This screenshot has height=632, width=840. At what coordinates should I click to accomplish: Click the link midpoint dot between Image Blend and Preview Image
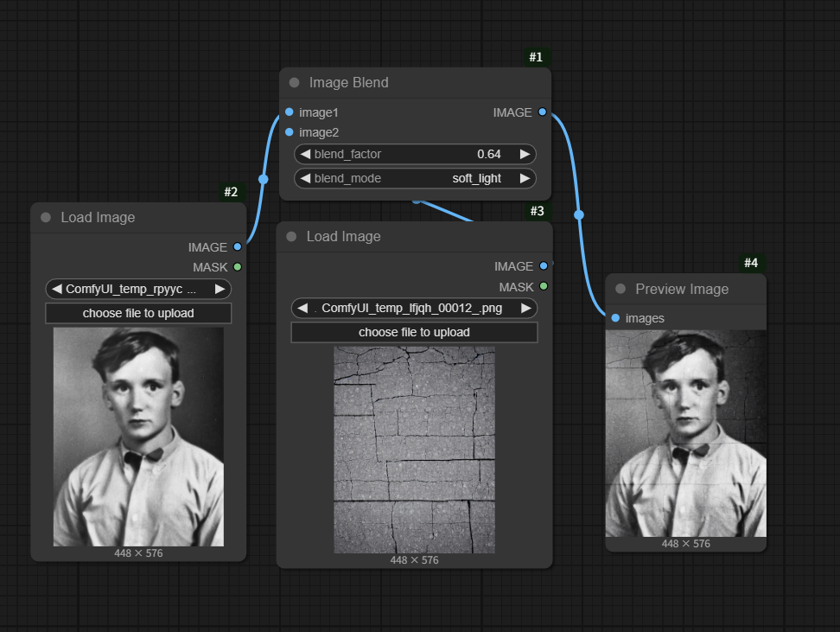[579, 214]
